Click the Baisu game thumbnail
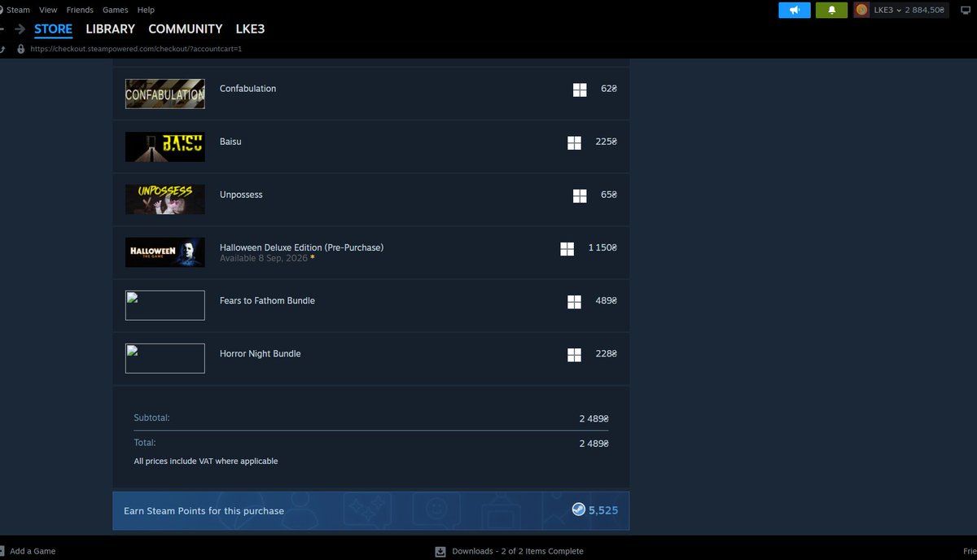The width and height of the screenshot is (977, 560). pyautogui.click(x=165, y=147)
